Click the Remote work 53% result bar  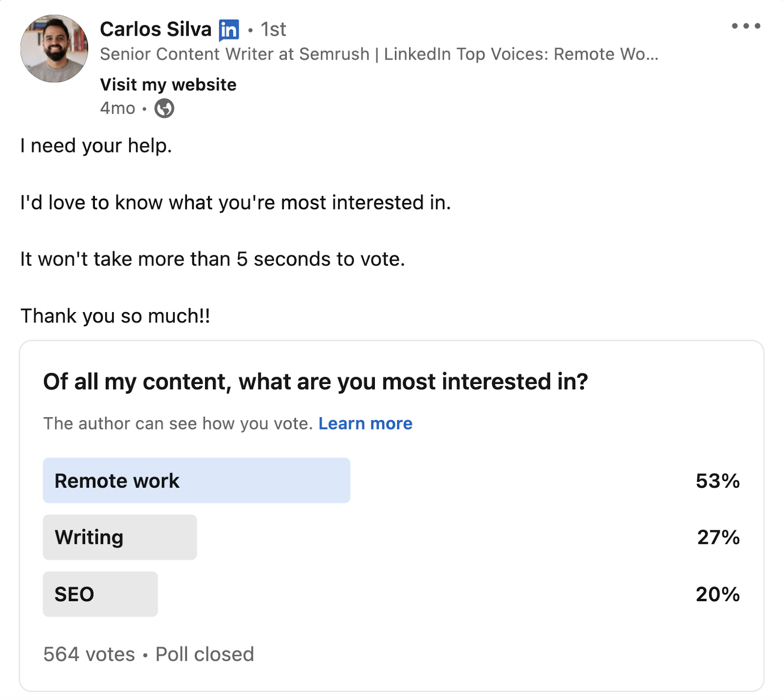[196, 481]
